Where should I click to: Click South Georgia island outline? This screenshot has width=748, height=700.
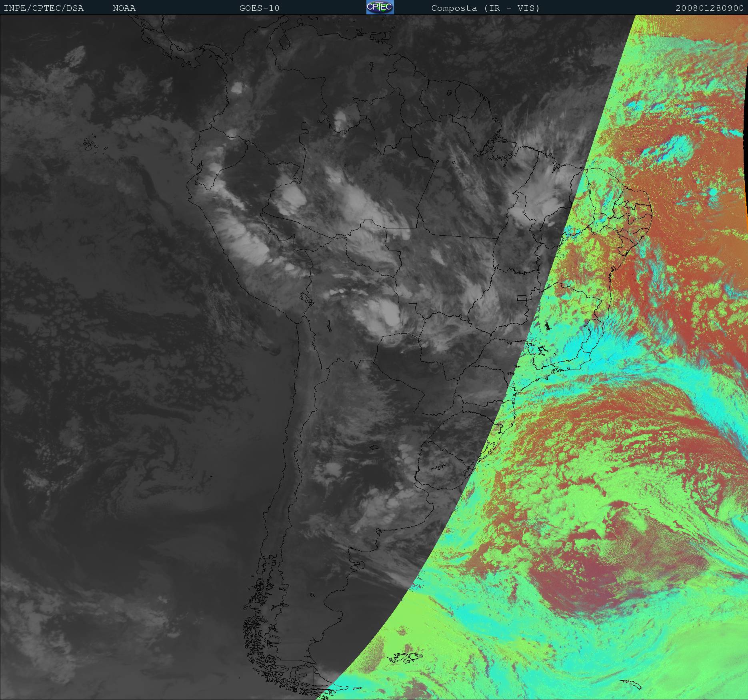pyautogui.click(x=632, y=684)
